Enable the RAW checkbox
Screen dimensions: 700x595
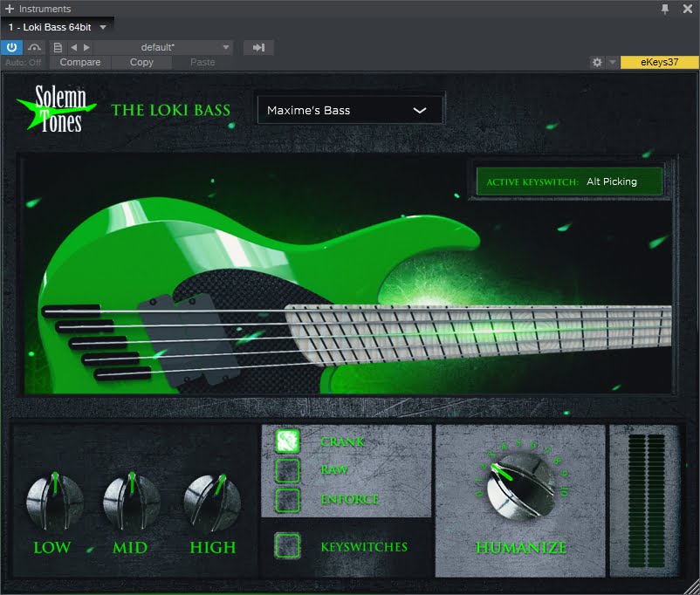coord(287,470)
